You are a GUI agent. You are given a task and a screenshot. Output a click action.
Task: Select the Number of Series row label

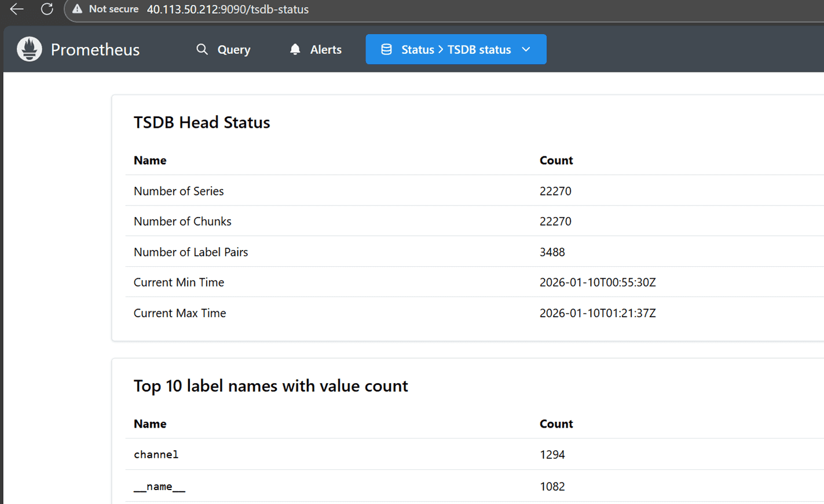click(178, 191)
